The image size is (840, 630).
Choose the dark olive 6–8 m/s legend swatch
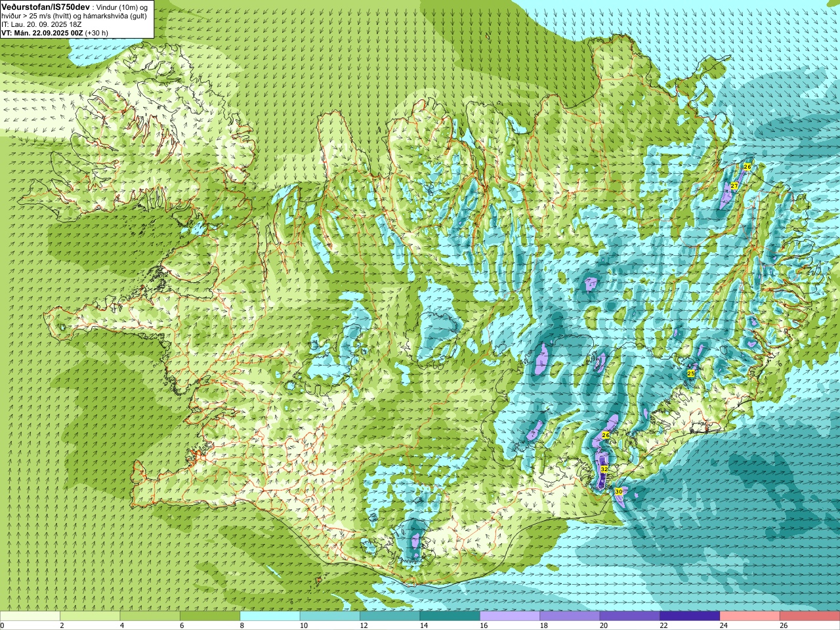pos(210,616)
